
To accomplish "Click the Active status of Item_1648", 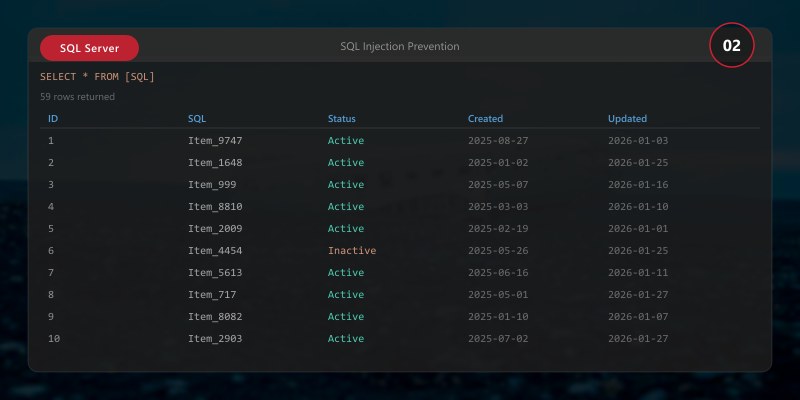I will pyautogui.click(x=346, y=162).
